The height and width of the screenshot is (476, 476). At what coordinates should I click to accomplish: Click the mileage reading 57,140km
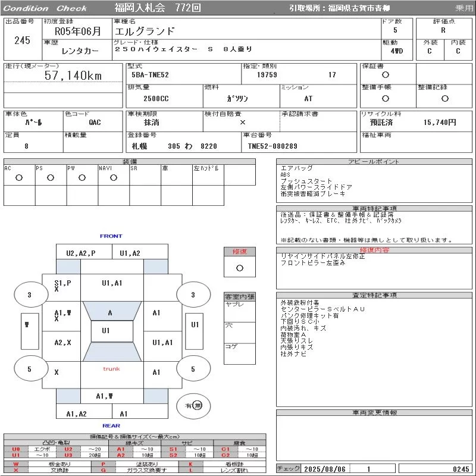tap(73, 76)
